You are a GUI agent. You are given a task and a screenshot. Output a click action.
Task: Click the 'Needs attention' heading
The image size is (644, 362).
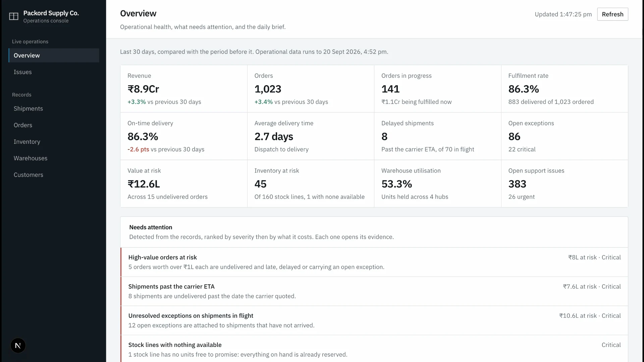coord(151,227)
